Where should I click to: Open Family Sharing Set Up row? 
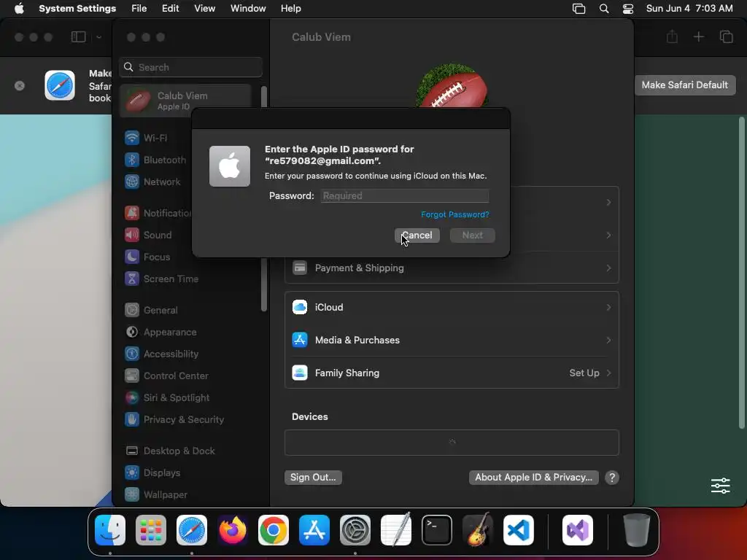(x=452, y=373)
